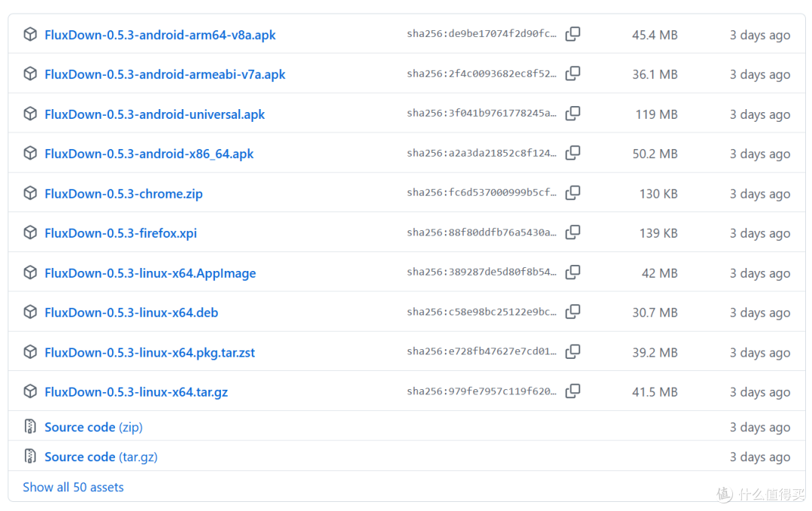Download FluxDown-0.5.3-linux-x64.tar.gz
The width and height of the screenshot is (812, 511).
pyautogui.click(x=136, y=392)
